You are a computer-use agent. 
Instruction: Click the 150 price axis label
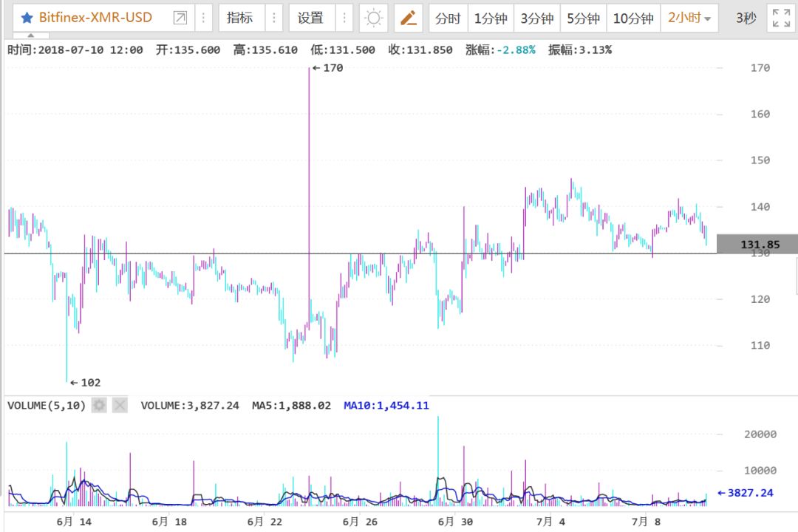coord(760,160)
